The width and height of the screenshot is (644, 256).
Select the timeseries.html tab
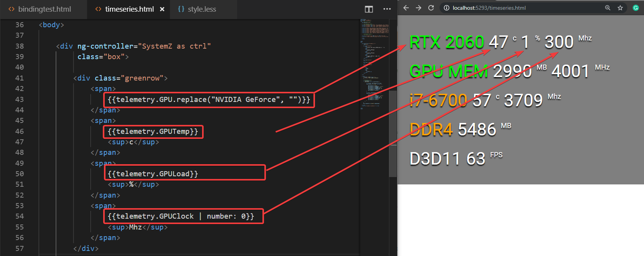pos(129,9)
